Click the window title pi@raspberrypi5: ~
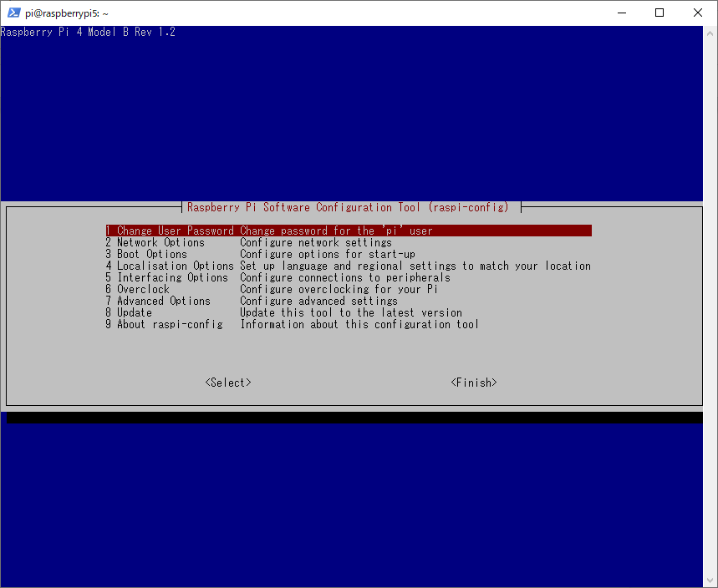The image size is (718, 588). (67, 13)
